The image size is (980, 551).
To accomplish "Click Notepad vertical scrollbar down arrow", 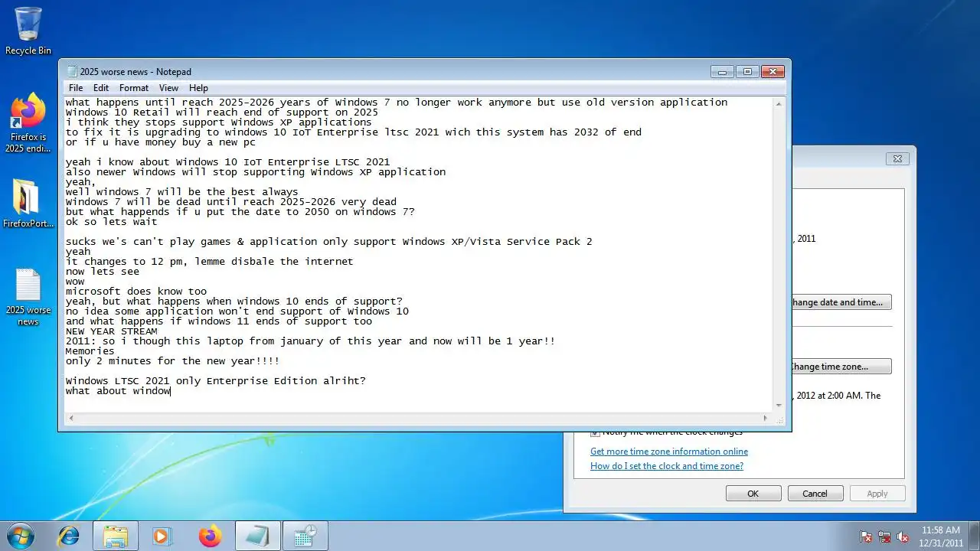I will (779, 405).
